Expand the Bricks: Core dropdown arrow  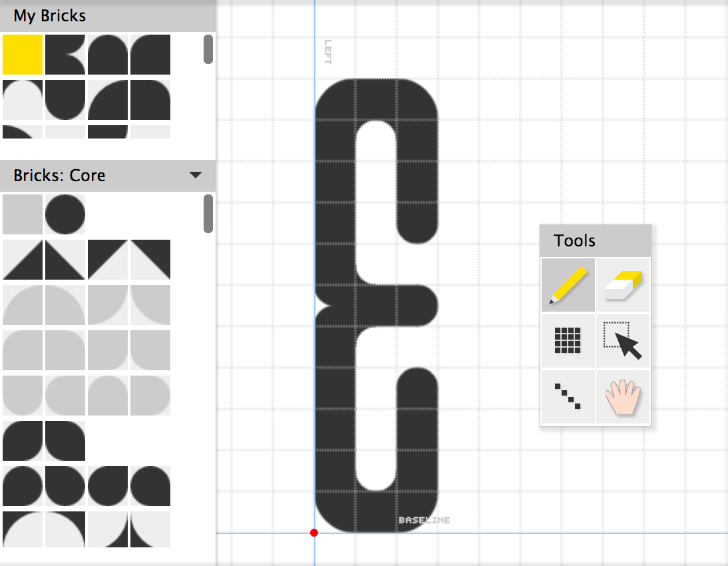coord(196,175)
